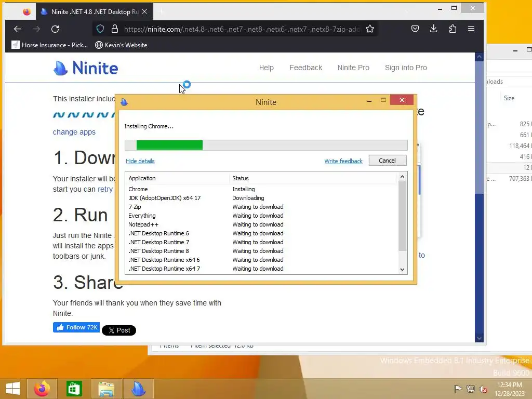Click webpage scrollbar up arrow

tap(479, 57)
